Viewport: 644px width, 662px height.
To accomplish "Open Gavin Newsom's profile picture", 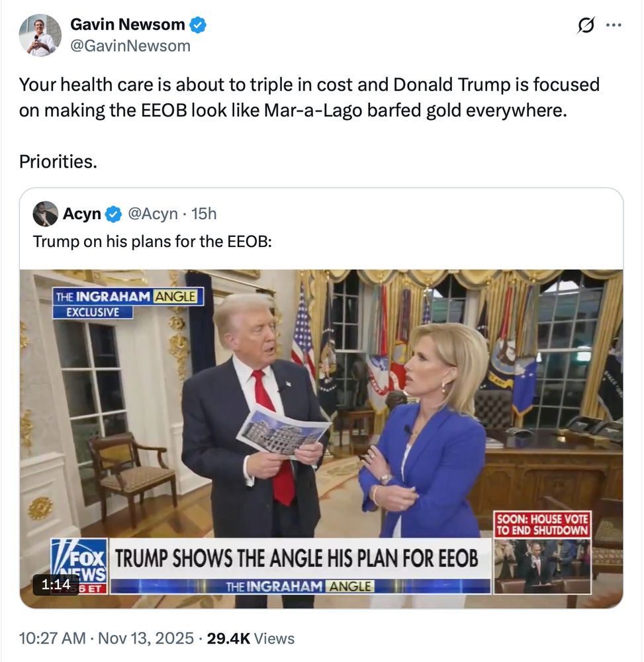I will click(x=40, y=35).
